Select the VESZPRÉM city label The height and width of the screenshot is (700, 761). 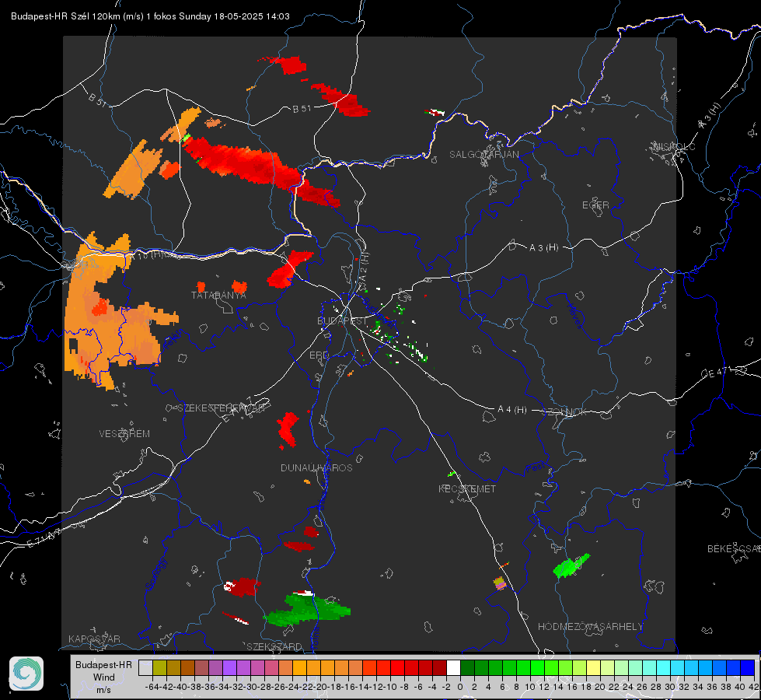coord(124,434)
